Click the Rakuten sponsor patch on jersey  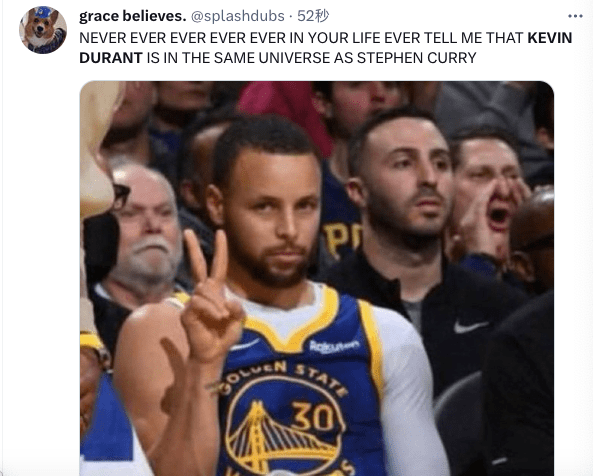point(334,346)
